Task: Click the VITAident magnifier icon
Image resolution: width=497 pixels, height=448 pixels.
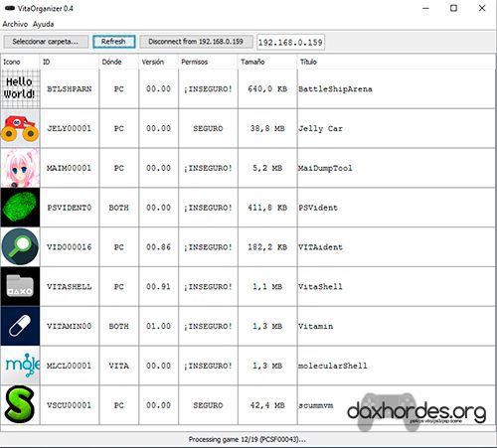Action: tap(20, 247)
